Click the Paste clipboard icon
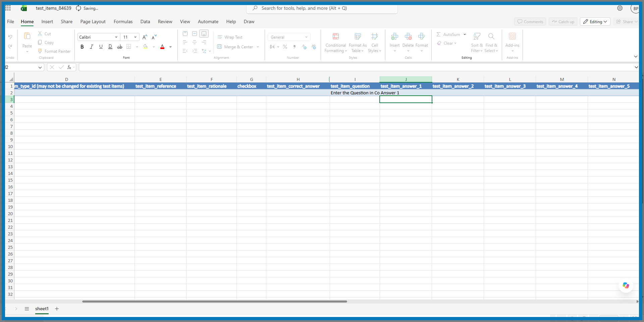644x322 pixels. point(27,36)
